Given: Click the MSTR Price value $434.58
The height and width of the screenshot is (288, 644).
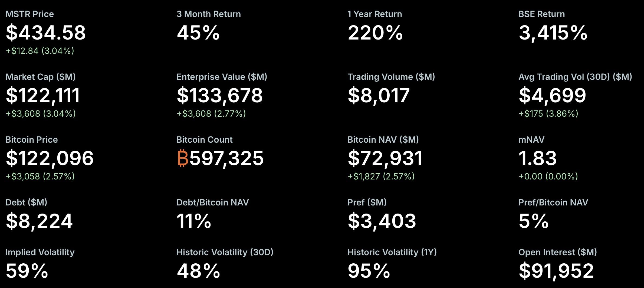Looking at the screenshot, I should coord(46,33).
